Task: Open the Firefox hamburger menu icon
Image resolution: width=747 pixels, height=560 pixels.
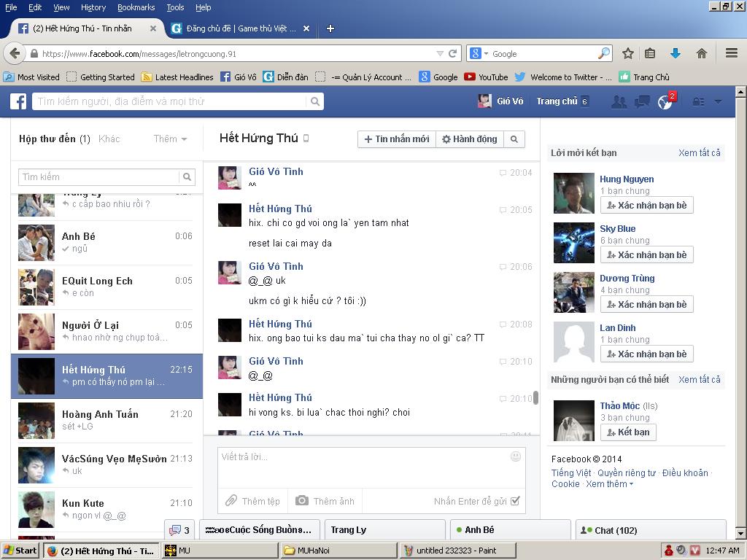Action: (732, 52)
